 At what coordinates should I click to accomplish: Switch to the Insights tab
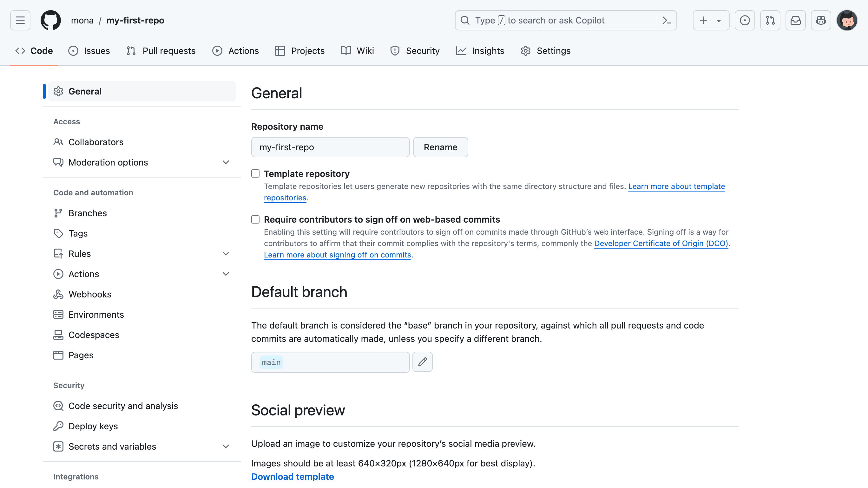(x=480, y=50)
